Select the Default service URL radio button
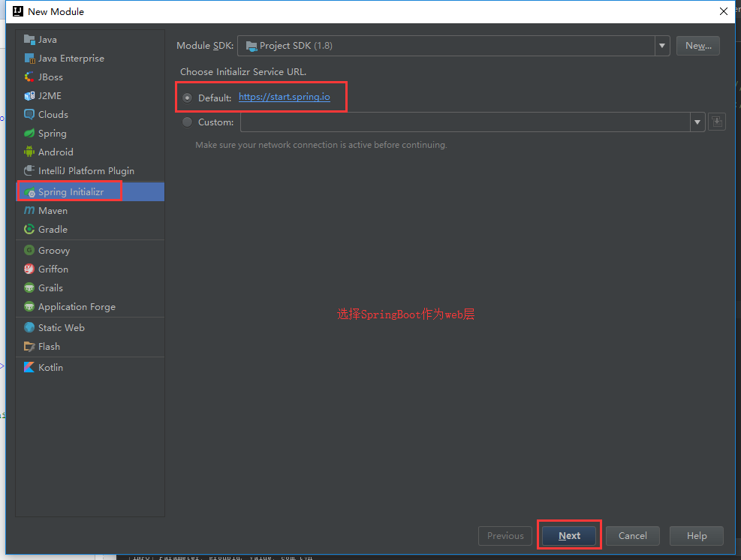Image resolution: width=741 pixels, height=560 pixels. point(188,98)
